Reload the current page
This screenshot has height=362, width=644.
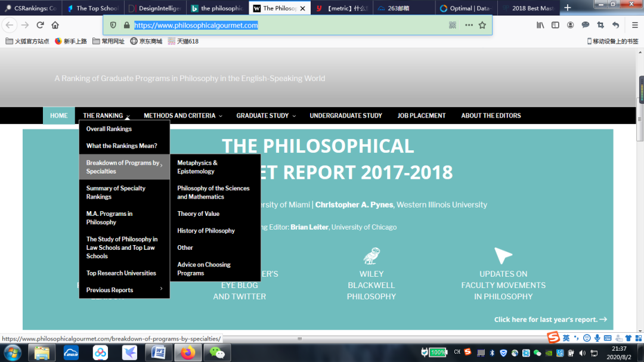(41, 25)
